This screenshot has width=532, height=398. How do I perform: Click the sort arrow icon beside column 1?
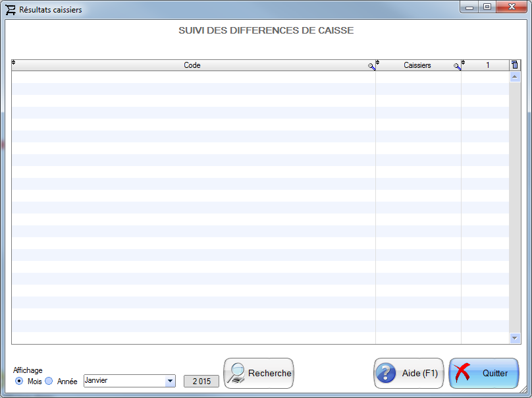[463, 63]
